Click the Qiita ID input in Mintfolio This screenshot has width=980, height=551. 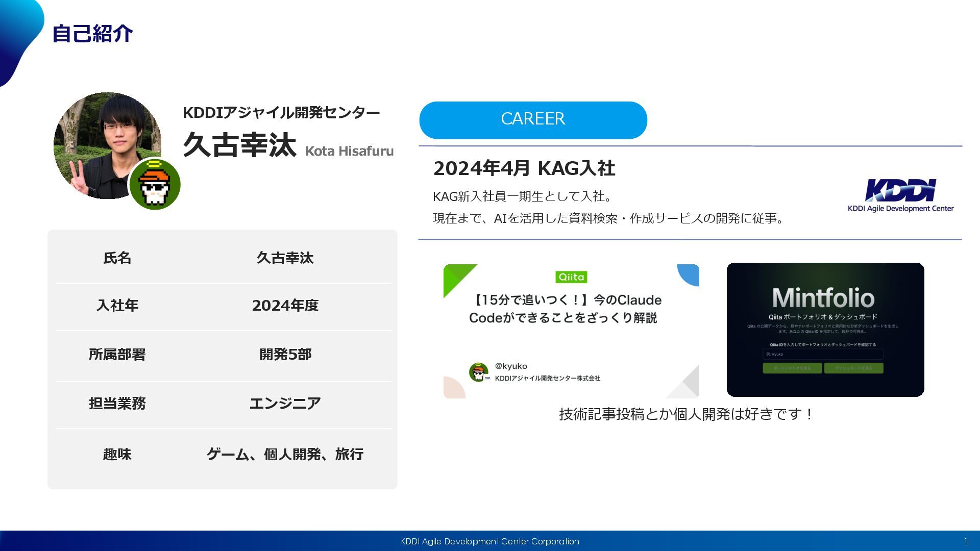822,354
